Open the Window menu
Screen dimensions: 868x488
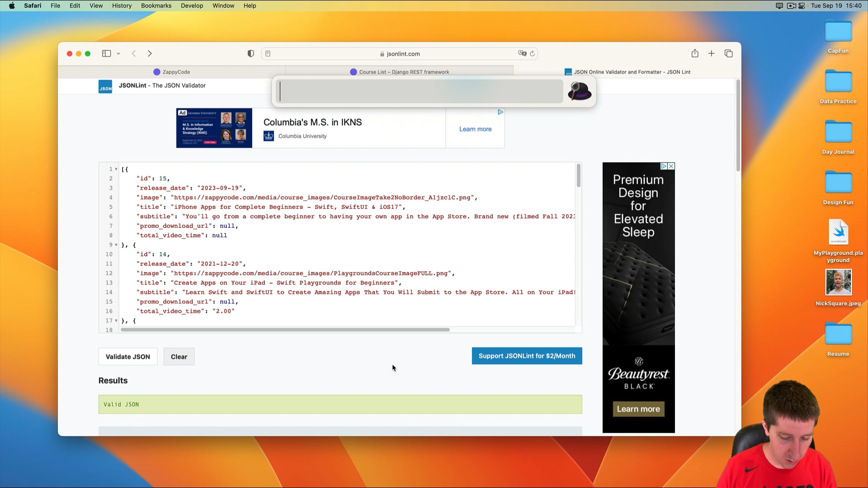point(223,5)
